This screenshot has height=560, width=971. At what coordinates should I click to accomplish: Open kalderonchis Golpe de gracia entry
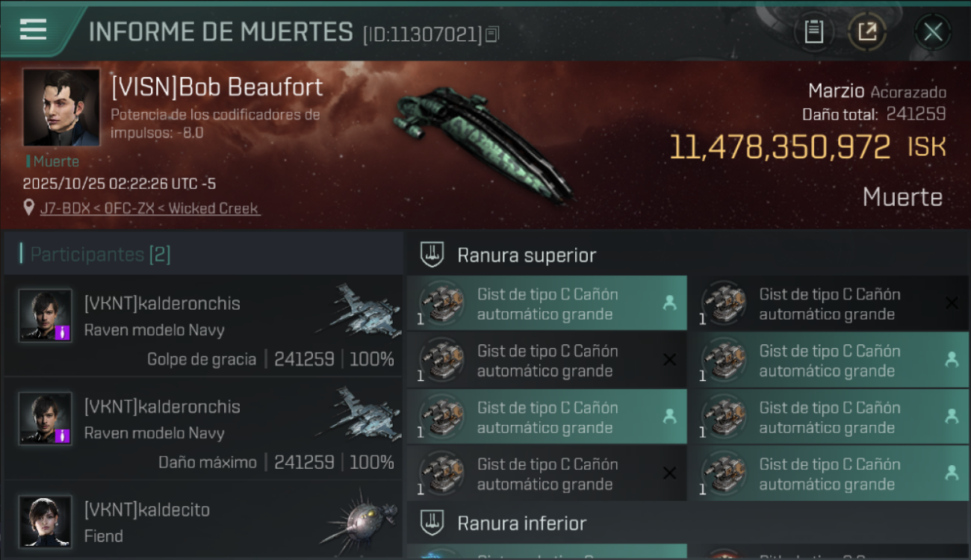[203, 326]
